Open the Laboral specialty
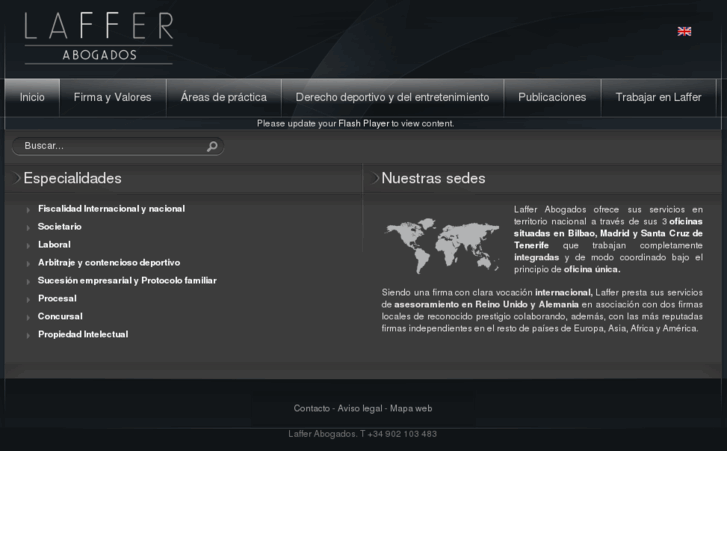Image resolution: width=727 pixels, height=545 pixels. tap(54, 245)
